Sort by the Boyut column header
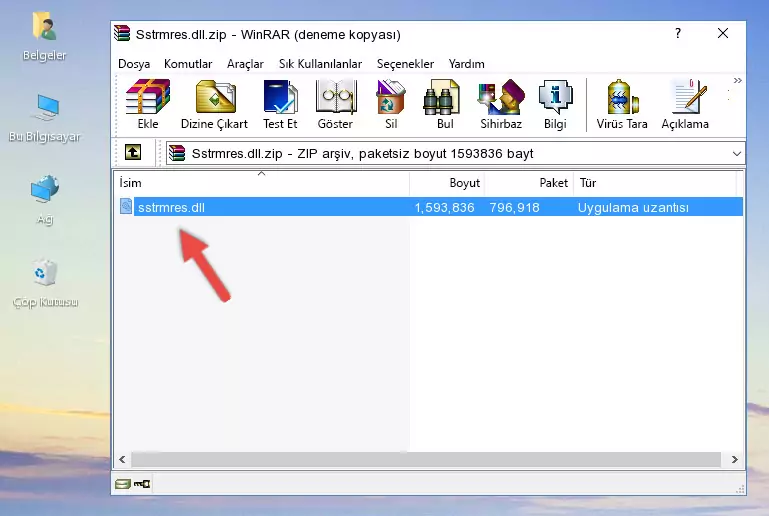Viewport: 769px width, 516px height. click(447, 183)
